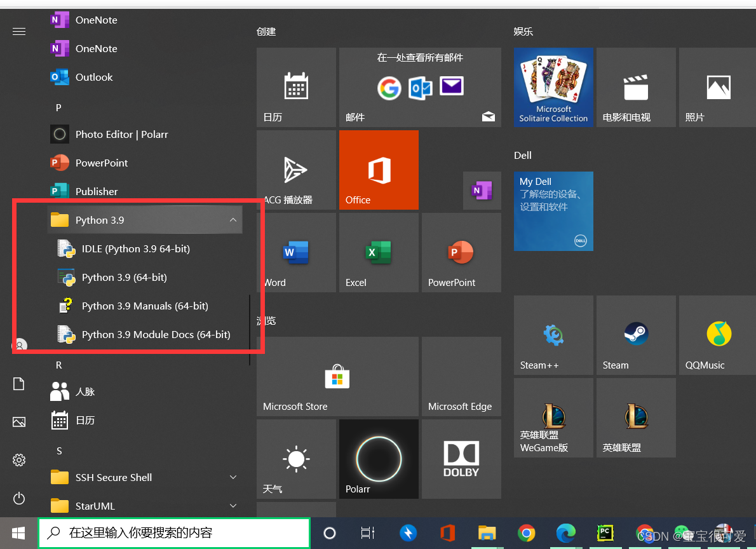
Task: Collapse the Python 3.9 folder
Action: coord(145,220)
